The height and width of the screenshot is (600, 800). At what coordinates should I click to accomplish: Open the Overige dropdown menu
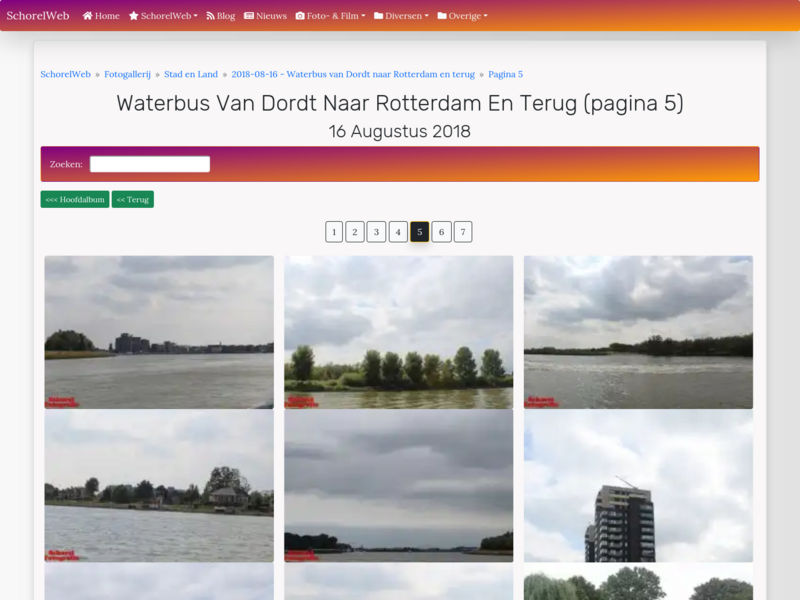(x=463, y=16)
